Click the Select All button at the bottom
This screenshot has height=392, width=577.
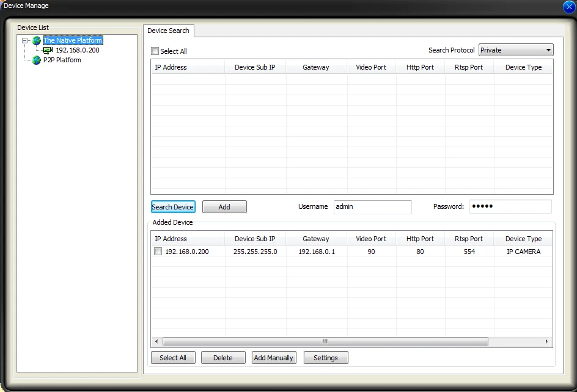coord(173,358)
